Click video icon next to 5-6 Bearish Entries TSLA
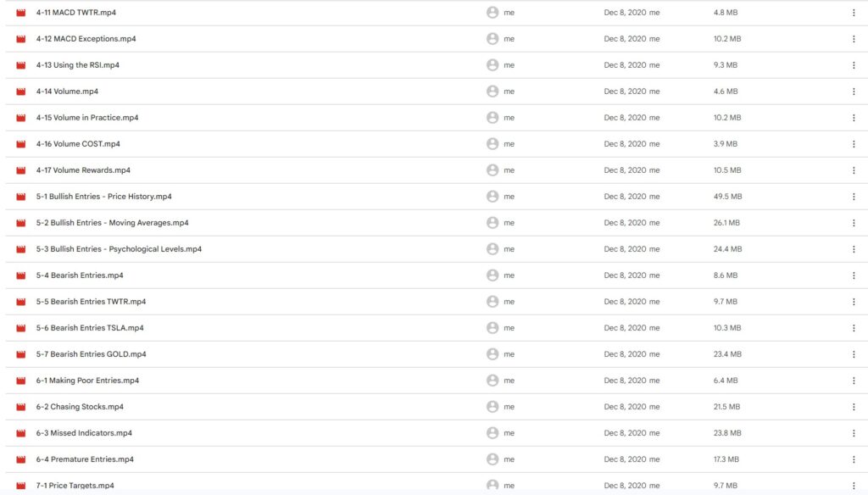This screenshot has height=495, width=868. pos(21,328)
